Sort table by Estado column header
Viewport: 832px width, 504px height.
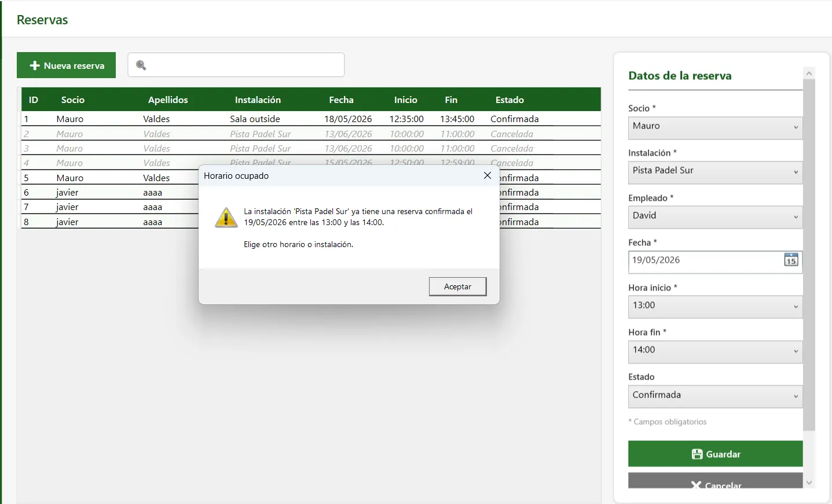[x=510, y=100]
